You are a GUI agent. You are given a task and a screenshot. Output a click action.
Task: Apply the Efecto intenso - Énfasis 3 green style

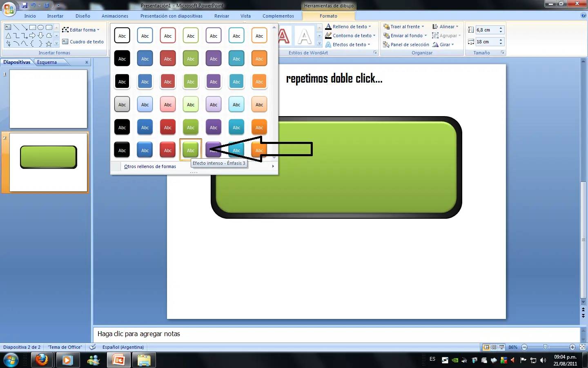click(x=191, y=150)
